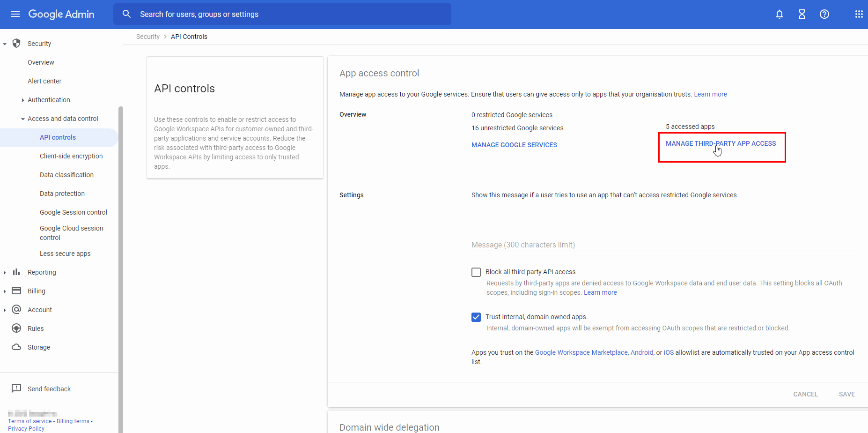
Task: Expand the Authentication section
Action: tap(22, 100)
